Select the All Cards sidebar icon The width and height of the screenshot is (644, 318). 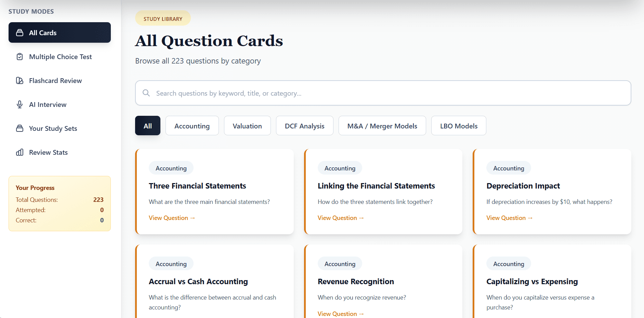(x=20, y=32)
